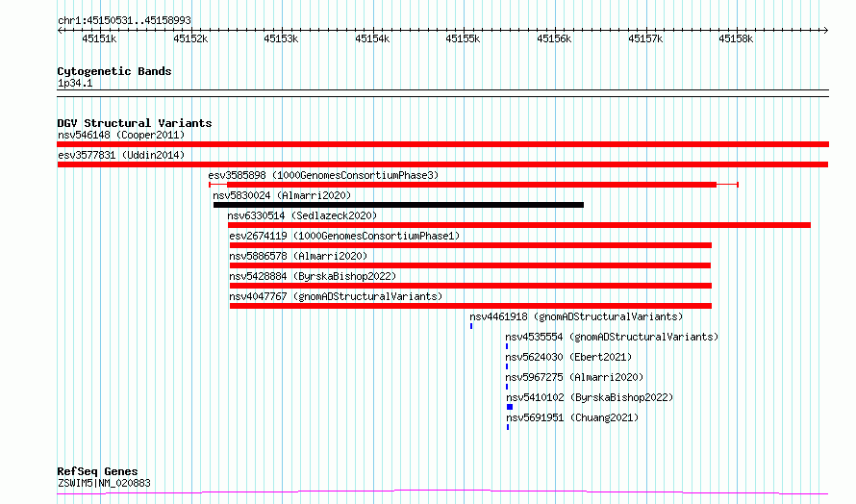Click nsv6330514 (Sedlazeck2020) variant label
Image resolution: width=856 pixels, height=504 pixels.
click(x=302, y=215)
